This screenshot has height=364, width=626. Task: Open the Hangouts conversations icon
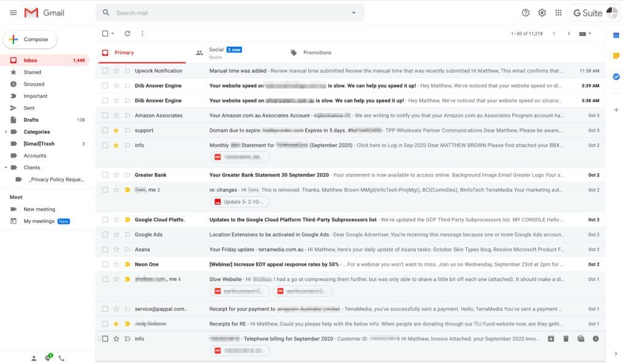tap(48, 358)
